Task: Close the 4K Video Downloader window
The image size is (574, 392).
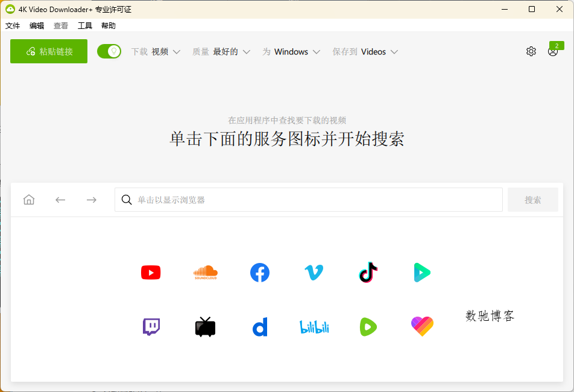Action: pyautogui.click(x=560, y=9)
